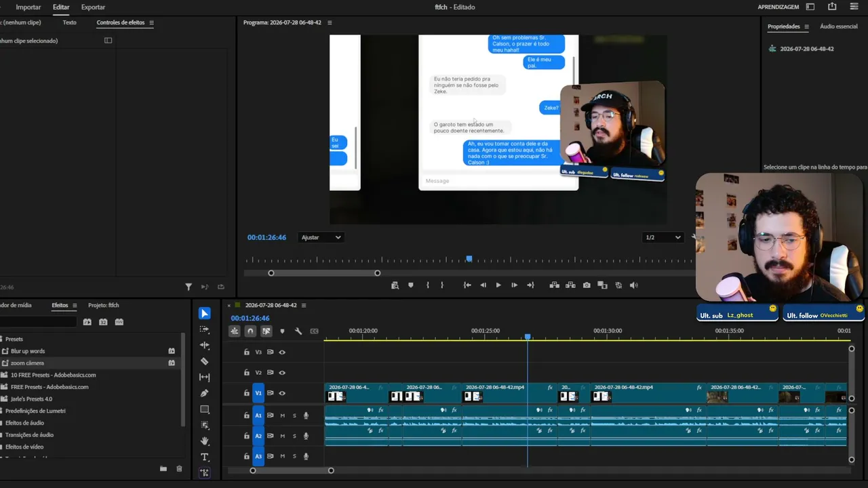
Task: Open the 1/2 playback resolution dropdown
Action: point(663,237)
